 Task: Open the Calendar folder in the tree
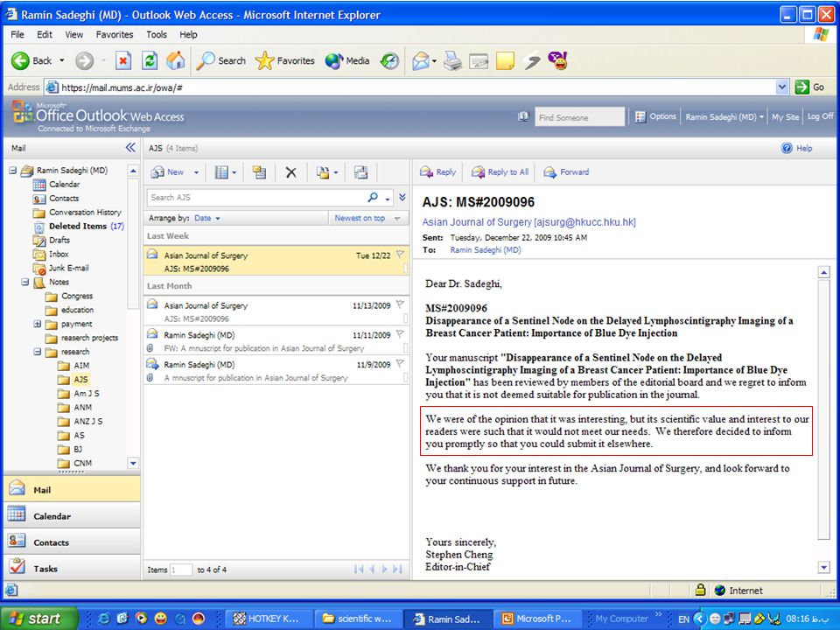pyautogui.click(x=56, y=185)
